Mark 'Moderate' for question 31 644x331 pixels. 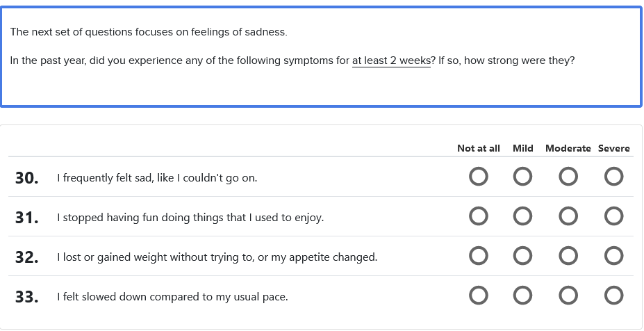pyautogui.click(x=568, y=217)
